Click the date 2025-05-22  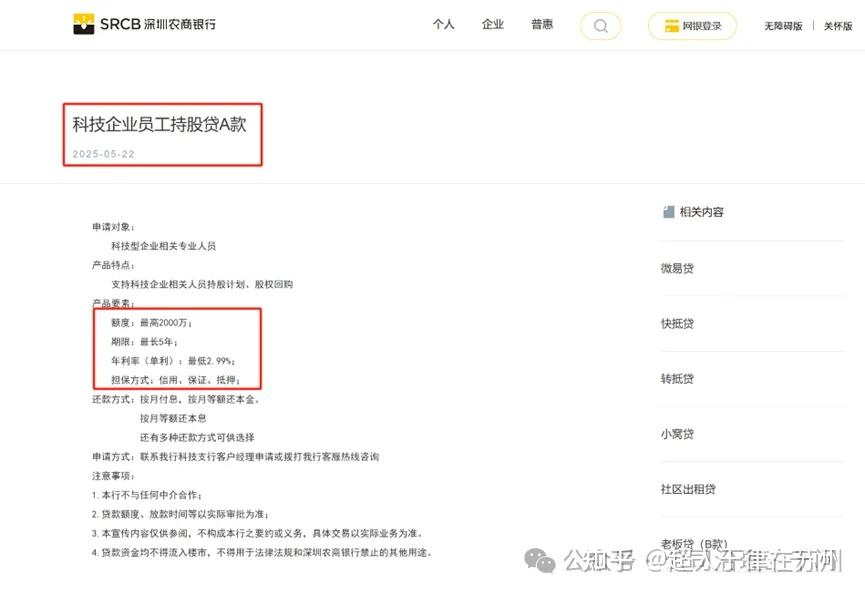(x=104, y=154)
